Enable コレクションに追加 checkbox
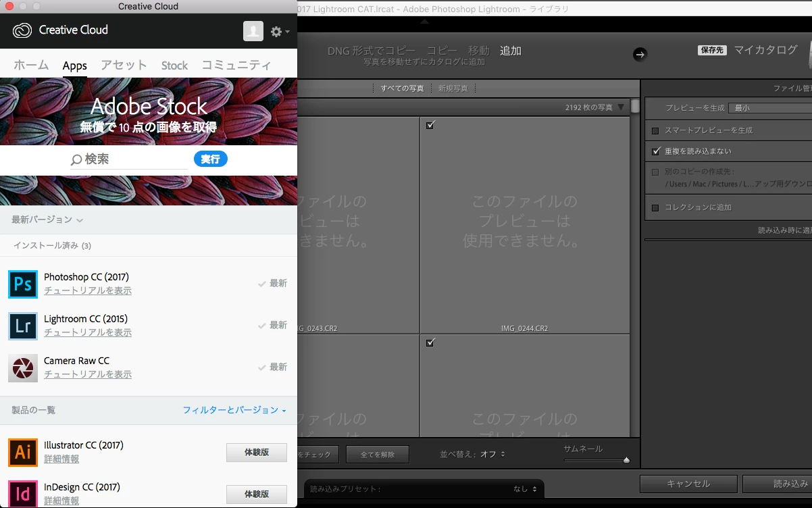812x508 pixels. pos(655,207)
